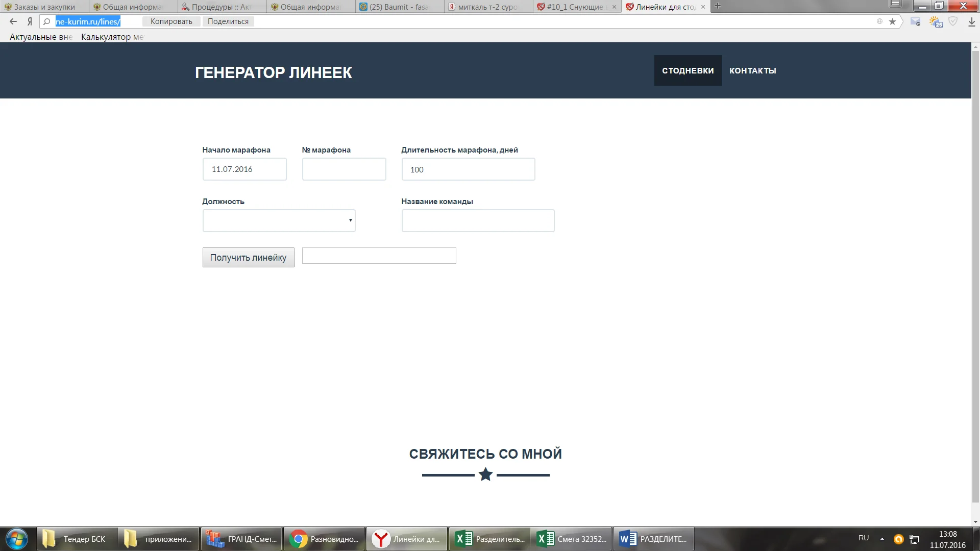Viewport: 980px width, 551px height.
Task: Click the Название команды input
Action: 477,220
